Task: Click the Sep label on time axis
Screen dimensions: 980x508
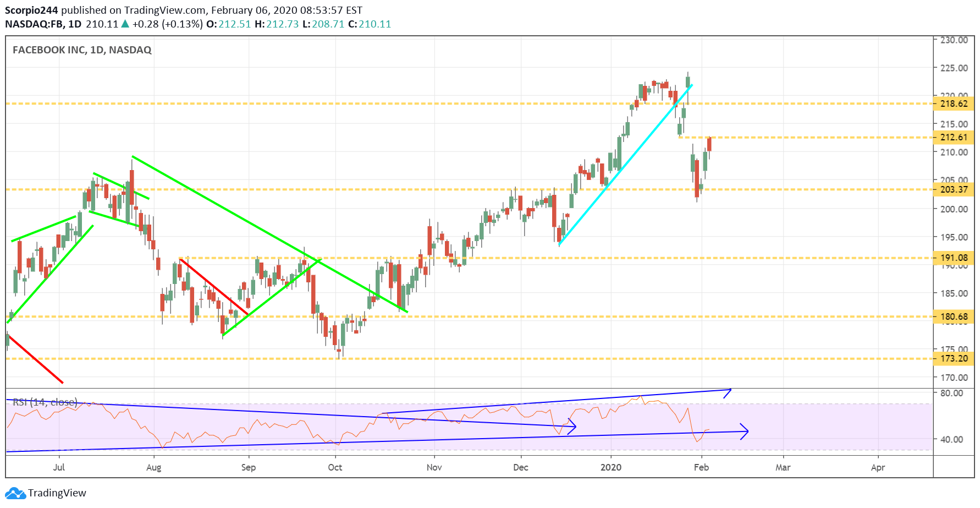Action: pyautogui.click(x=249, y=467)
